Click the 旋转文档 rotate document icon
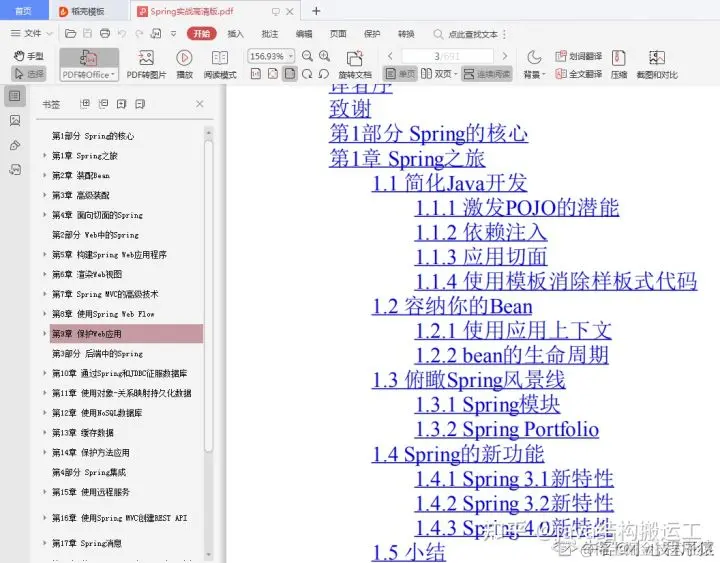Screen dimensions: 720x563 pyautogui.click(x=354, y=58)
